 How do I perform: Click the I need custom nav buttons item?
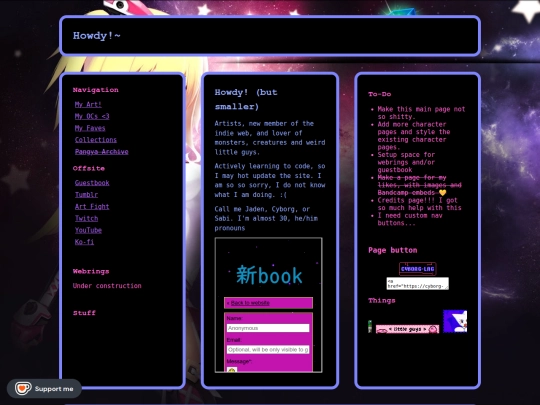tap(410, 219)
